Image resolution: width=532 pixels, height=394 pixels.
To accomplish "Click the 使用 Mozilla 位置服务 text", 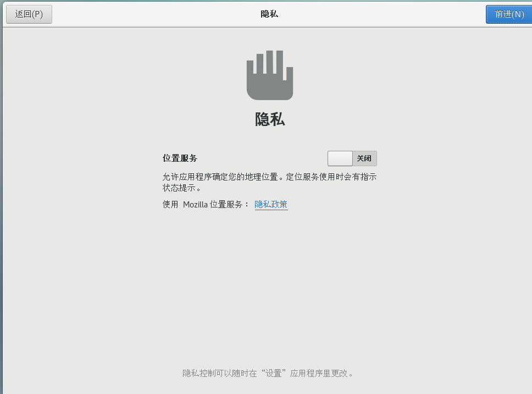I will (203, 205).
